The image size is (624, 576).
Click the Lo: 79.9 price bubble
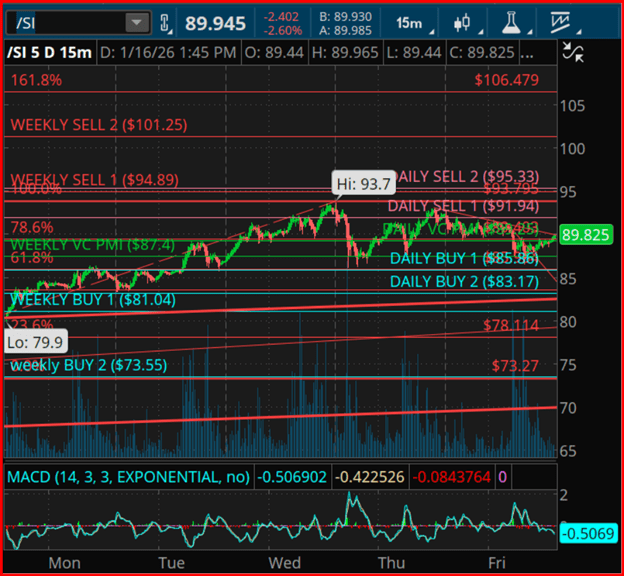(34, 343)
